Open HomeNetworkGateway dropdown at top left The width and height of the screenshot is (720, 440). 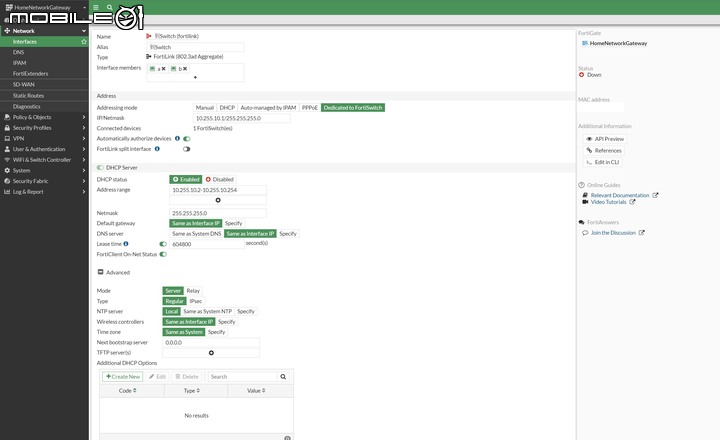coord(45,7)
